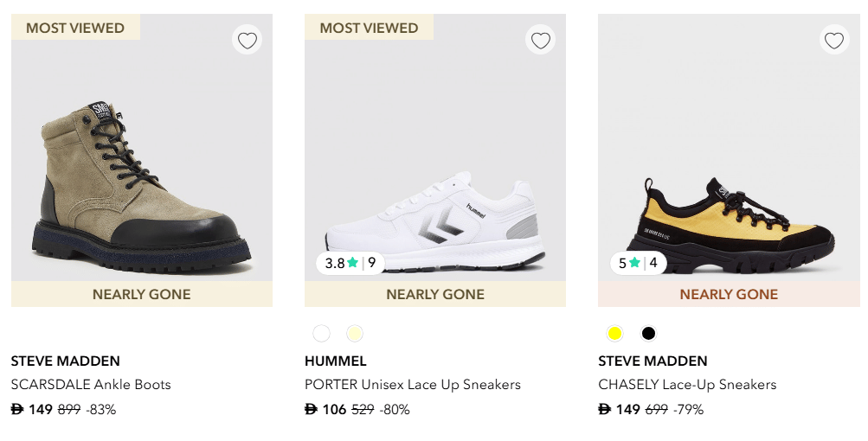Choose black color for Chasely sneakers
Viewport: 868px width, 441px height.
coord(648,334)
